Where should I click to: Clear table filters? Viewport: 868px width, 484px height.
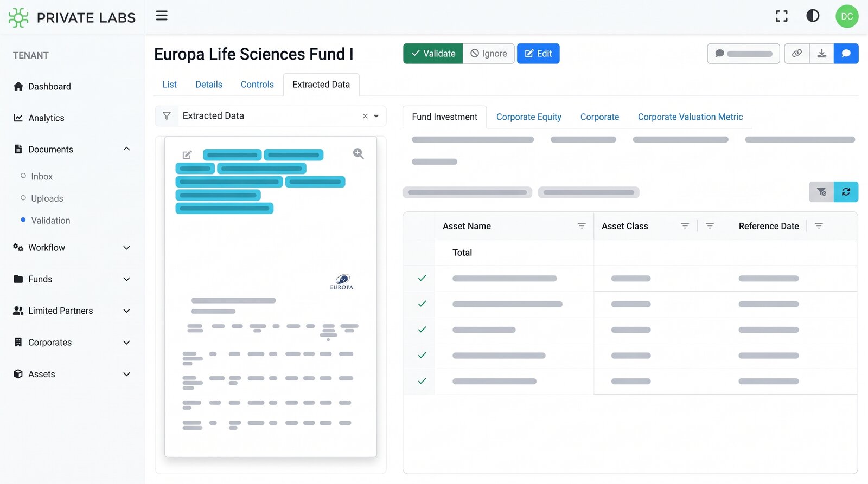(x=821, y=192)
